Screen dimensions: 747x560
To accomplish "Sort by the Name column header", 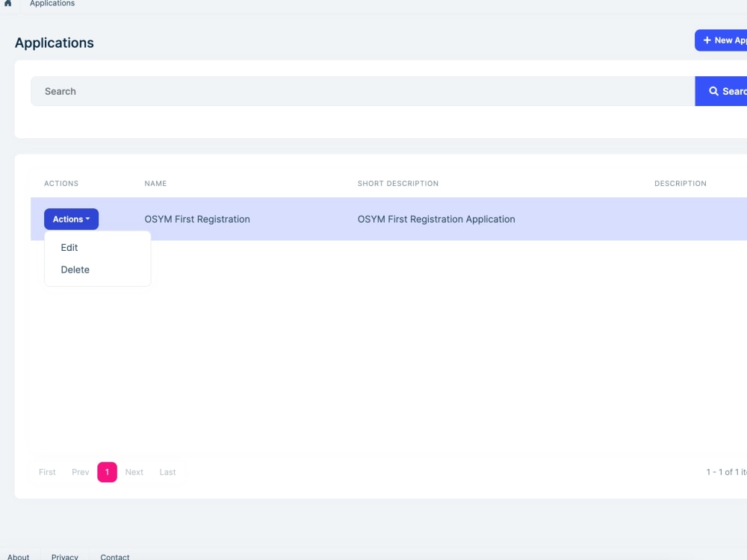I will (x=155, y=184).
